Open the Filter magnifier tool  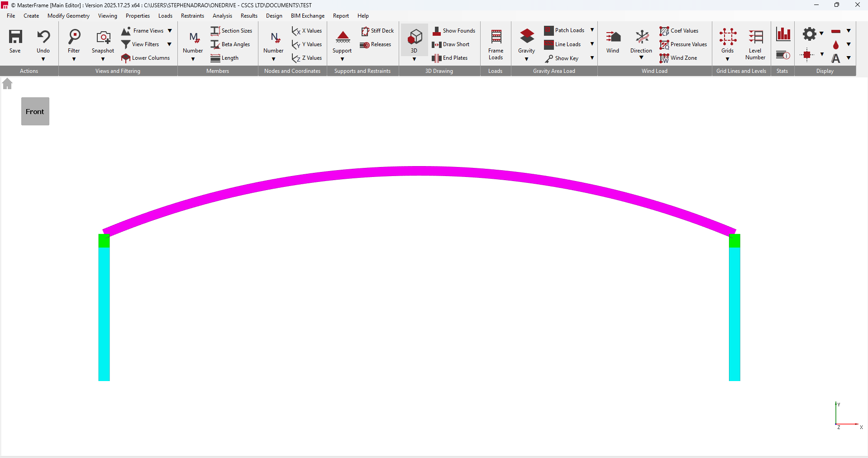tap(74, 37)
